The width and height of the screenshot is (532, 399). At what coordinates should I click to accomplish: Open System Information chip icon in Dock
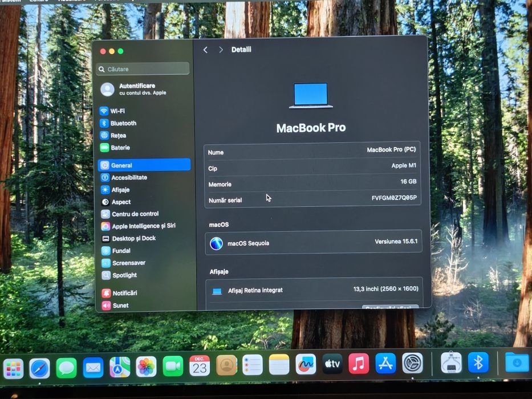pyautogui.click(x=451, y=363)
